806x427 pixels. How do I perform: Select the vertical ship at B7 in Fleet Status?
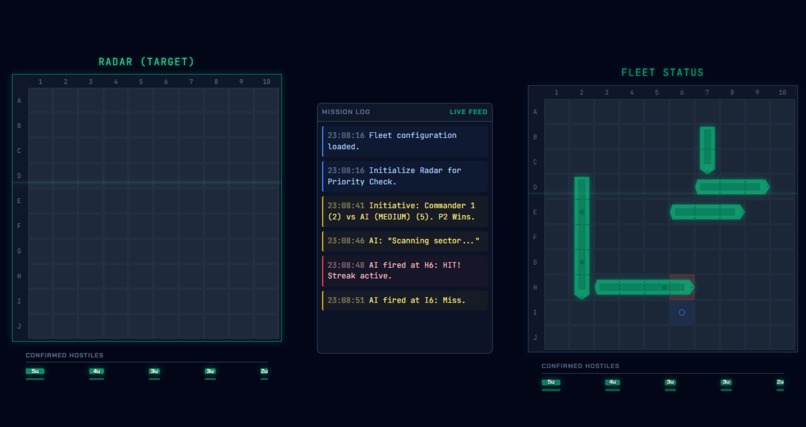(707, 150)
